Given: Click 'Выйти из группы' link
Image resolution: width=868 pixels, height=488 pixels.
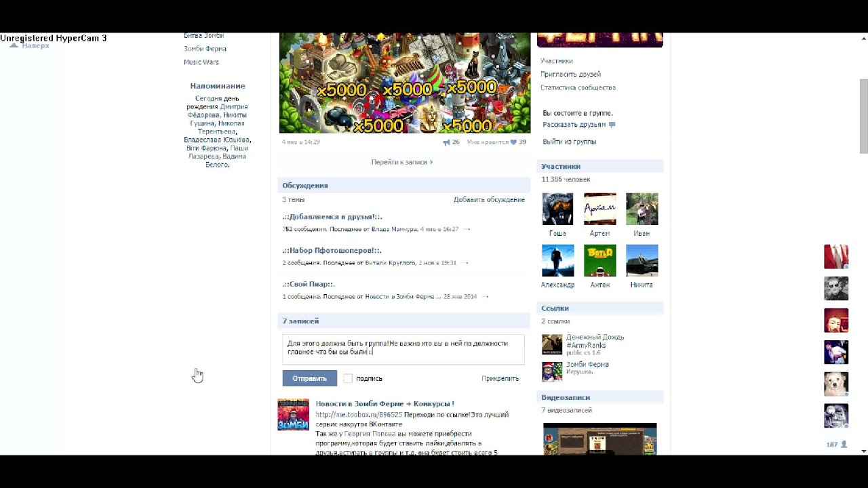Looking at the screenshot, I should pos(569,142).
